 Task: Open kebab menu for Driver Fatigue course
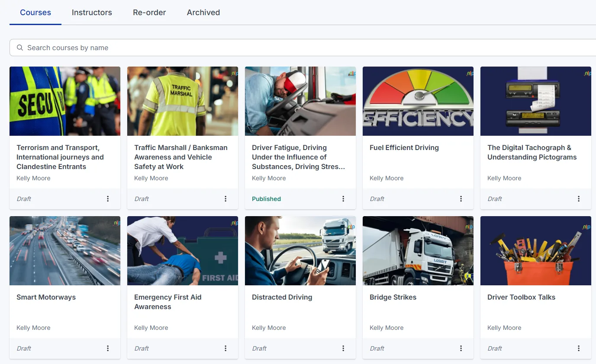tap(343, 199)
